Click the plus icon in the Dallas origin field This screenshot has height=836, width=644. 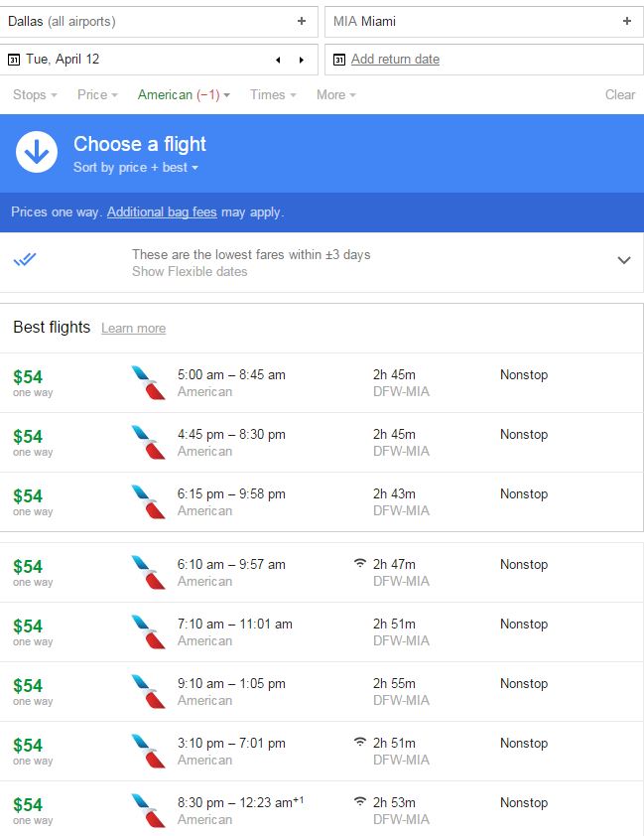click(302, 21)
